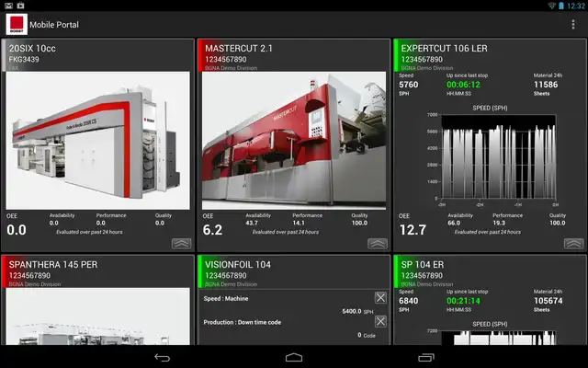Open the Gmail notification icon

click(8, 6)
